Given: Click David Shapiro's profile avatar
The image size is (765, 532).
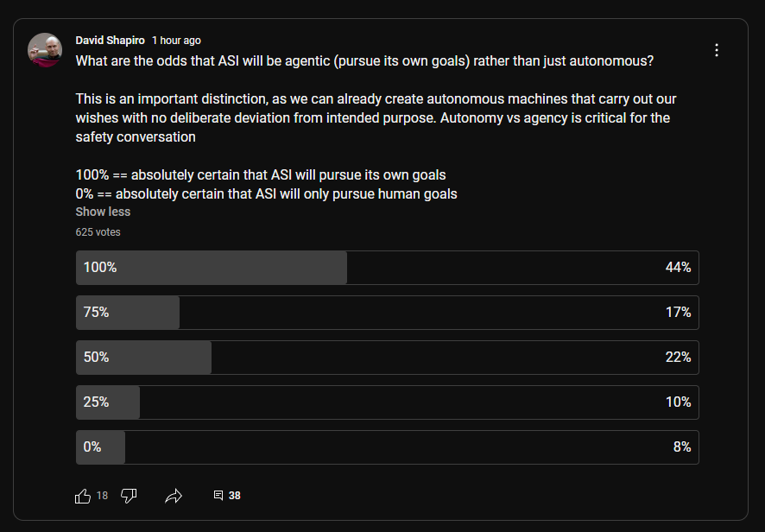Looking at the screenshot, I should coord(44,50).
